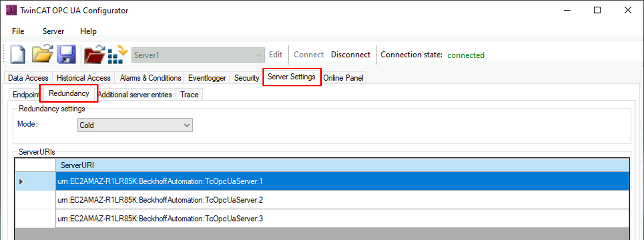Image resolution: width=644 pixels, height=240 pixels.
Task: Open the Trace sub-tab
Action: (189, 94)
